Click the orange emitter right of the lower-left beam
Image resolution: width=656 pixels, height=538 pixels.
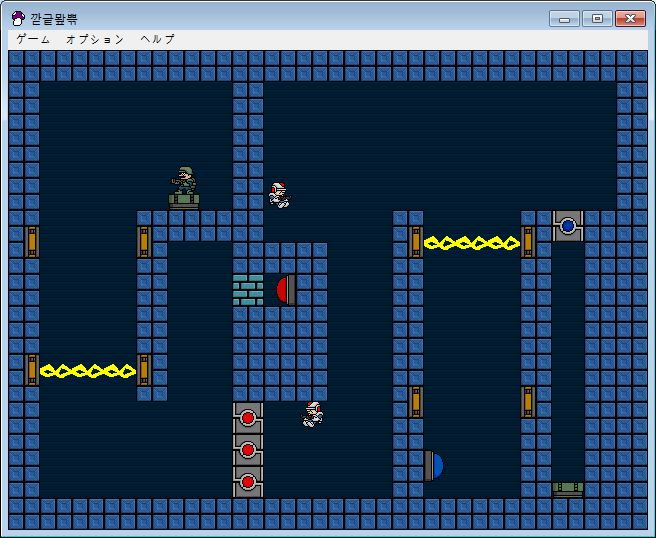(144, 370)
